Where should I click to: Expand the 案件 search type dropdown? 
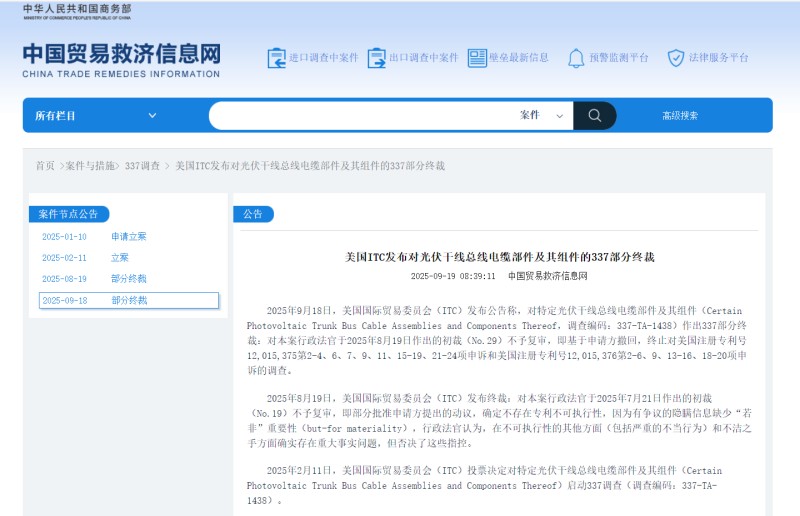pyautogui.click(x=541, y=115)
